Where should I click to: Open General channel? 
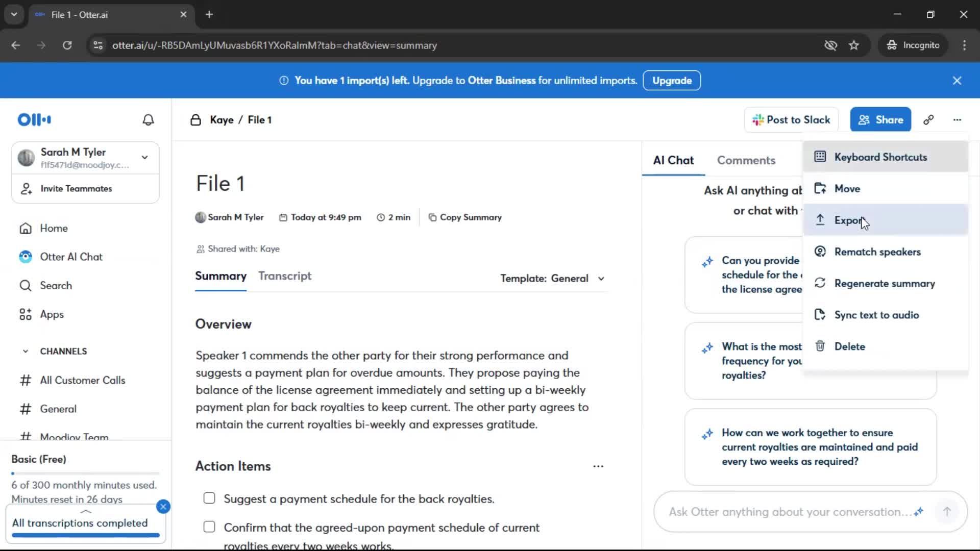coord(58,409)
